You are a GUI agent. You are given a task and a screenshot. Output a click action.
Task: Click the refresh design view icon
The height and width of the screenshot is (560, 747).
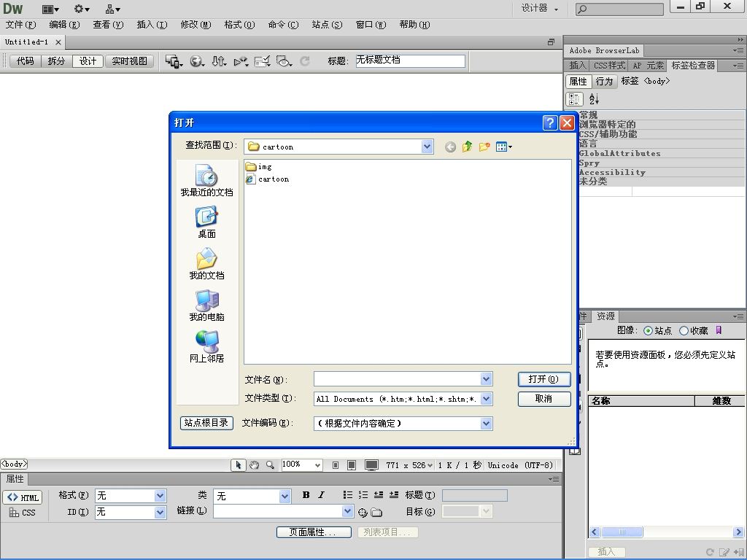(x=305, y=61)
